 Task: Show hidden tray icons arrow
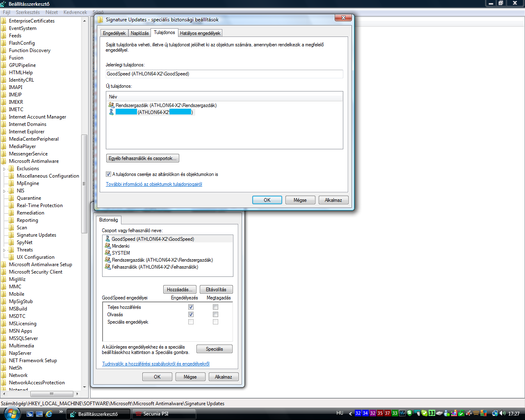350,413
